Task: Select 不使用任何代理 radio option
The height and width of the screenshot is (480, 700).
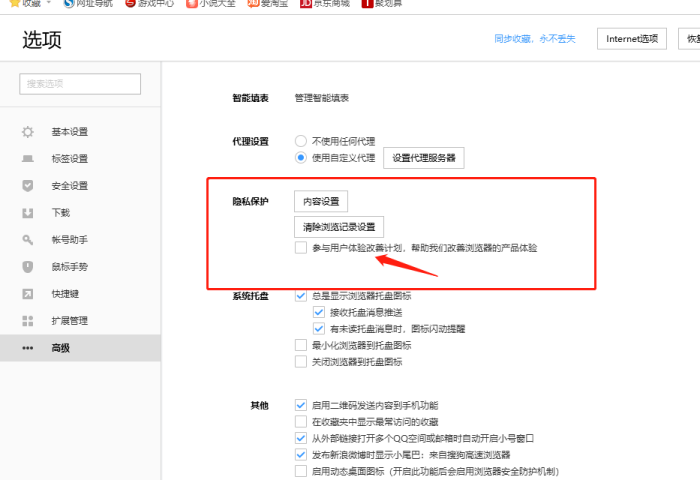Action: click(x=301, y=141)
